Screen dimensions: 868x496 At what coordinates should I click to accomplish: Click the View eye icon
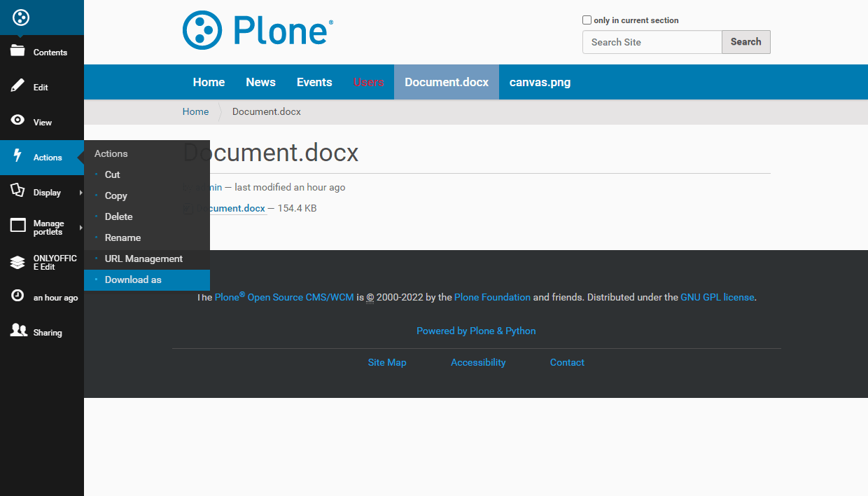(x=18, y=120)
